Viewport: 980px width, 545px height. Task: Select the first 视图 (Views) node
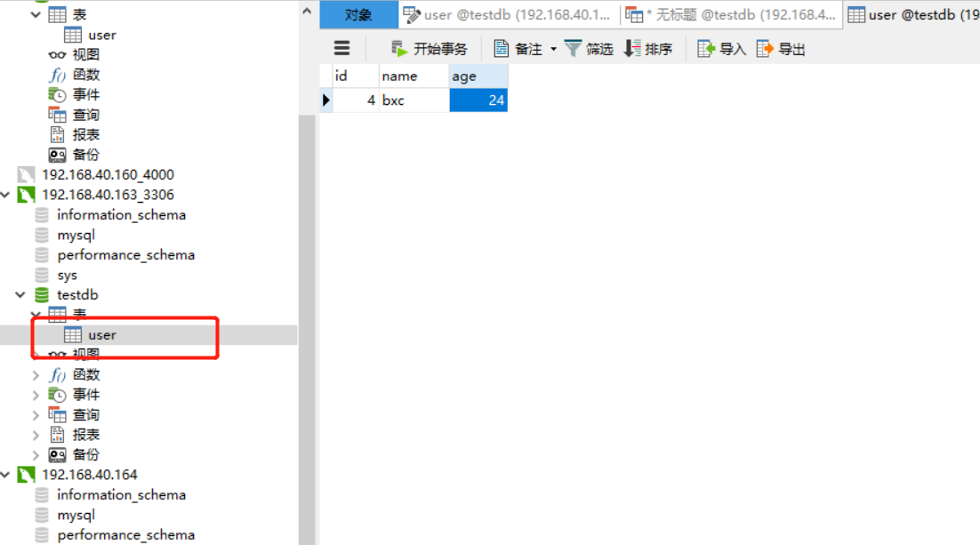point(85,55)
